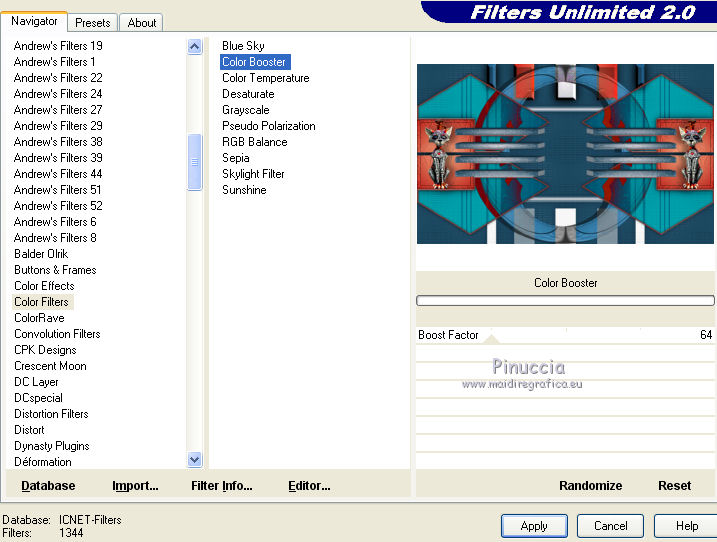Viewport: 717px width, 542px height.
Task: Select the Crescent Moon category
Action: point(50,366)
